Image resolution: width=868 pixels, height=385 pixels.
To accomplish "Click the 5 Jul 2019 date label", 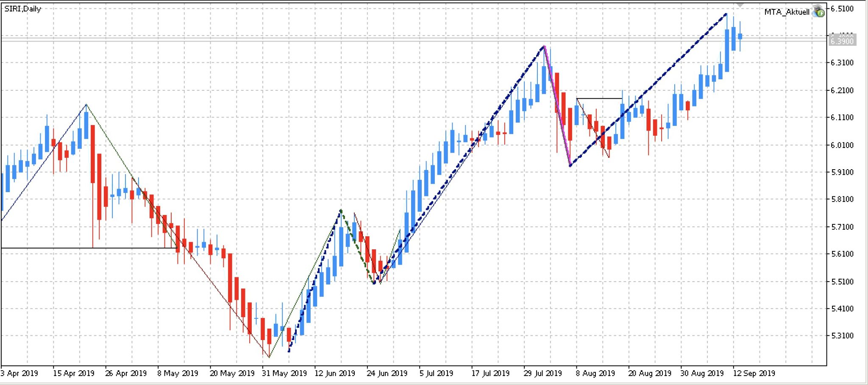I will pos(437,373).
